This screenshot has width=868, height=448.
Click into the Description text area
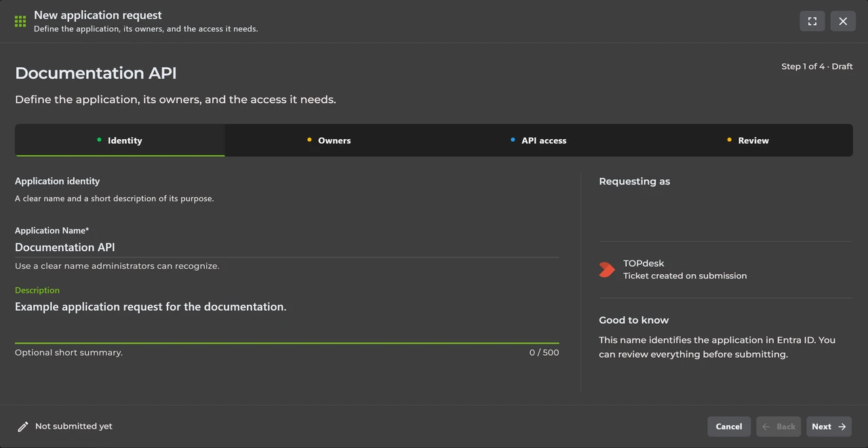tap(287, 320)
